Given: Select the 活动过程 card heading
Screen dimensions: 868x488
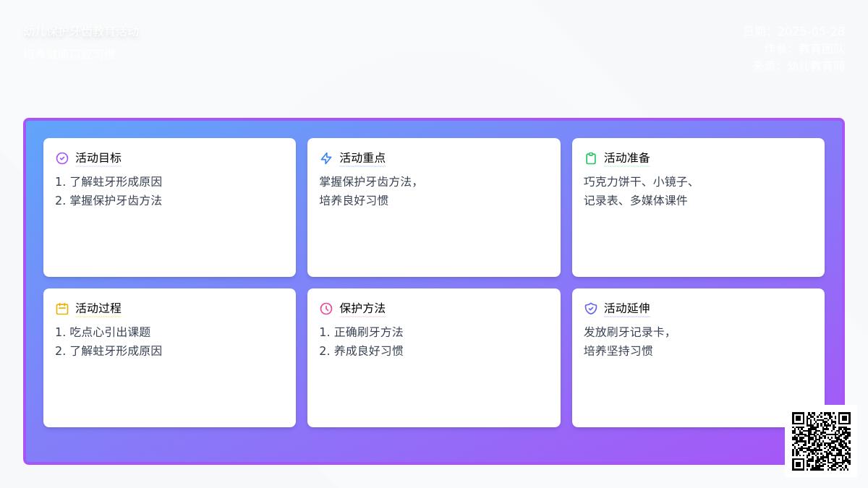Looking at the screenshot, I should tap(98, 309).
